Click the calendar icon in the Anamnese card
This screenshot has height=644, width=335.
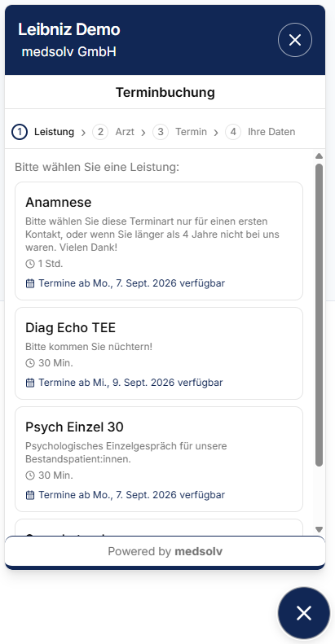point(30,283)
